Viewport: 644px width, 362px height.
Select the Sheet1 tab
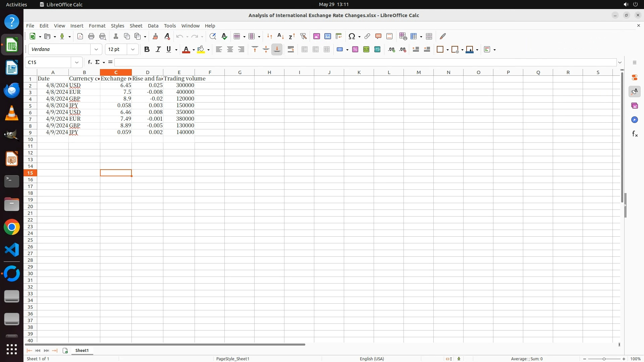tap(82, 350)
